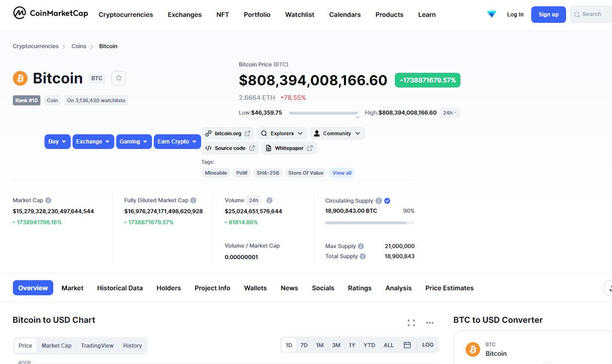Open the Products menu
612x364 pixels.
click(x=389, y=15)
